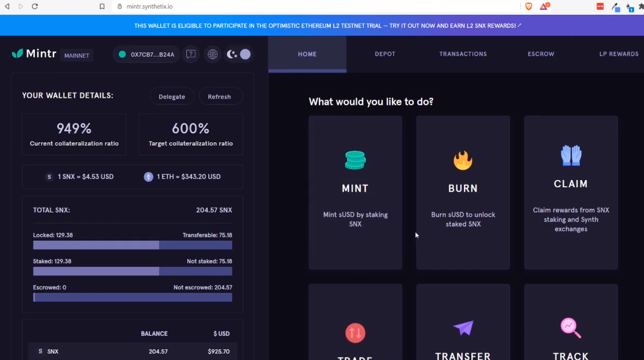This screenshot has width=644, height=360.
Task: Click the 'Not escrowed: 204.57' label
Action: (203, 287)
